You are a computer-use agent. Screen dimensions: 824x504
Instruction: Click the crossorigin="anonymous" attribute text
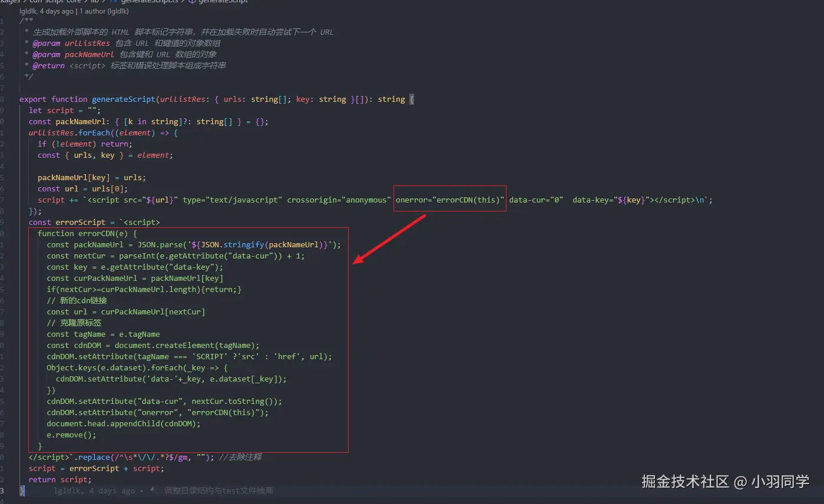coord(339,200)
